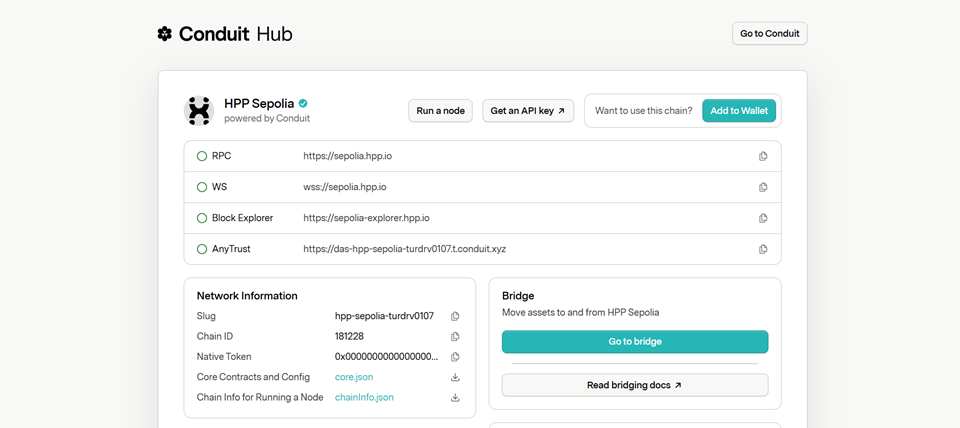Add HPP Sepolia to Wallet
Screen dimensions: 960x428
[x=739, y=111]
